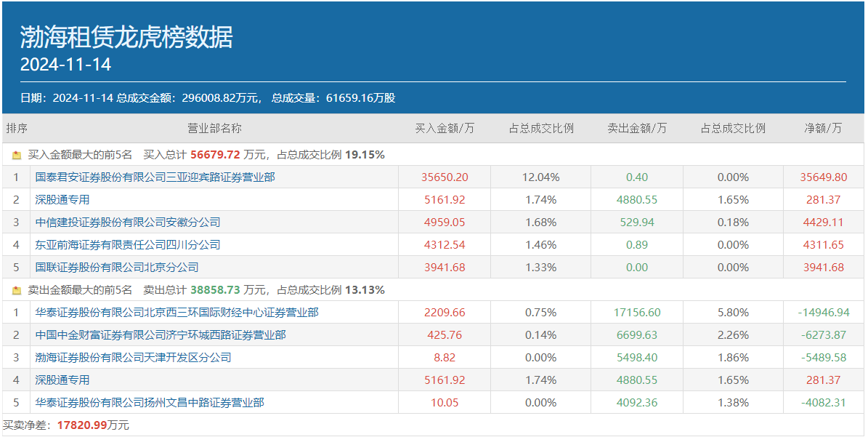Image resolution: width=868 pixels, height=437 pixels.
Task: Select 国联证券北京分公司 link
Action: click(117, 267)
